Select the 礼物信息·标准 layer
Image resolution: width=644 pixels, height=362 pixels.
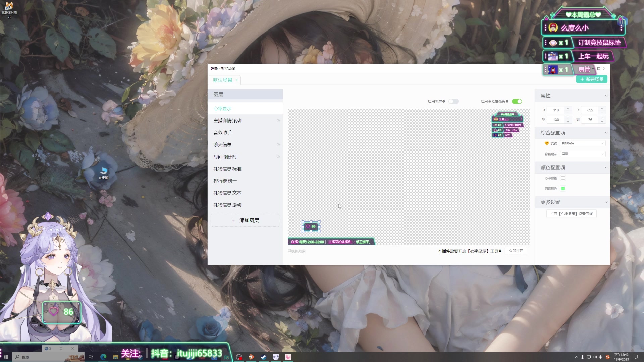tap(227, 169)
